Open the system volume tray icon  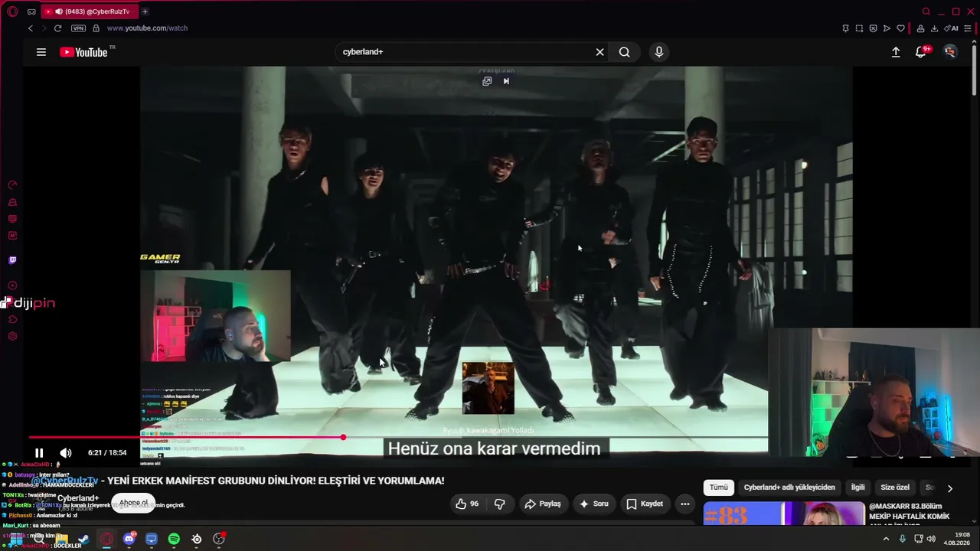(931, 539)
